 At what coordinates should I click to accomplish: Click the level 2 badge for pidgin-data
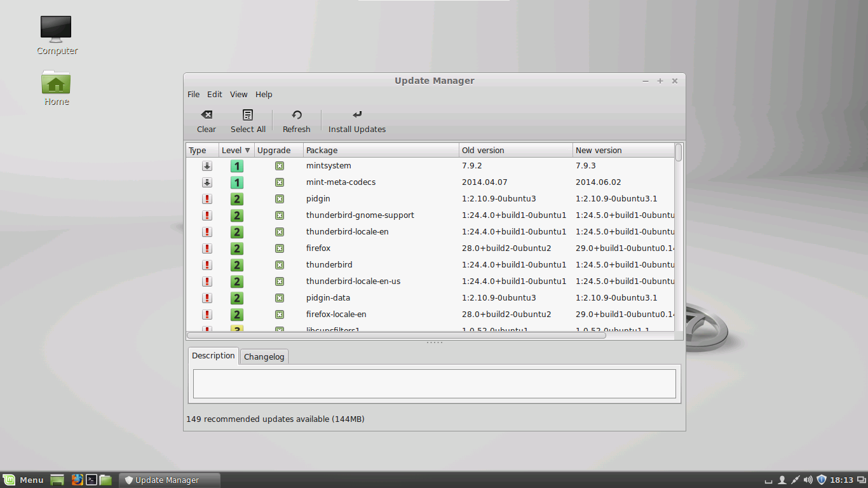[x=237, y=299]
